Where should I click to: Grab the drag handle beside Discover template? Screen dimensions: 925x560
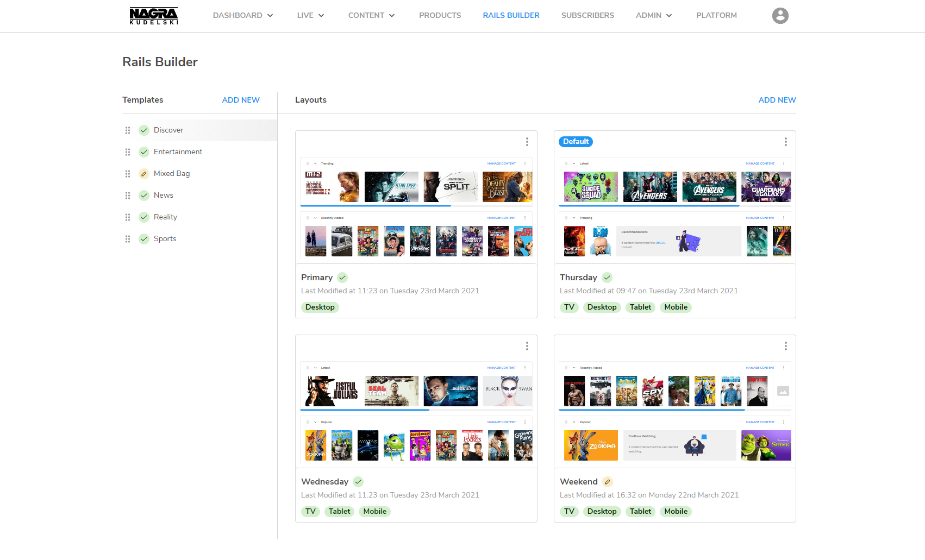tap(128, 130)
